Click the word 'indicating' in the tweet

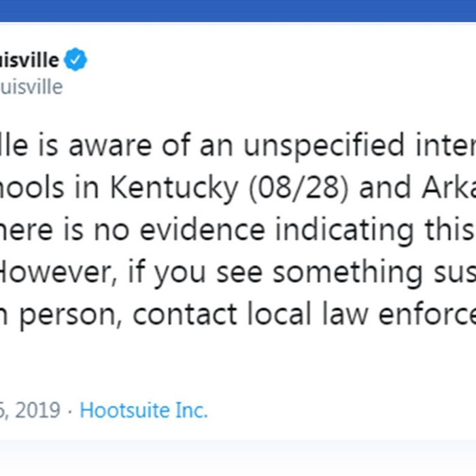(345, 231)
